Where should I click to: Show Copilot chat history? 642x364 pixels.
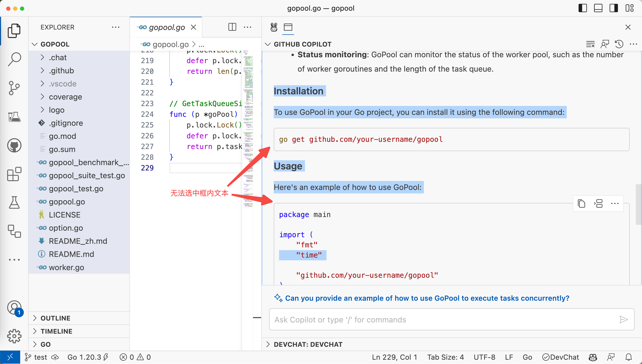pyautogui.click(x=619, y=44)
